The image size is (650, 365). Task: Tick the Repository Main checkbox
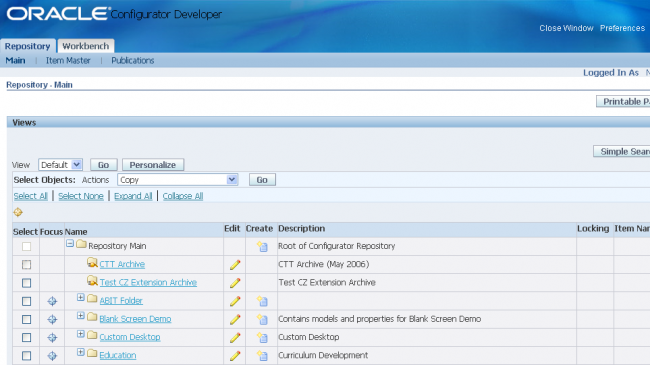[27, 246]
